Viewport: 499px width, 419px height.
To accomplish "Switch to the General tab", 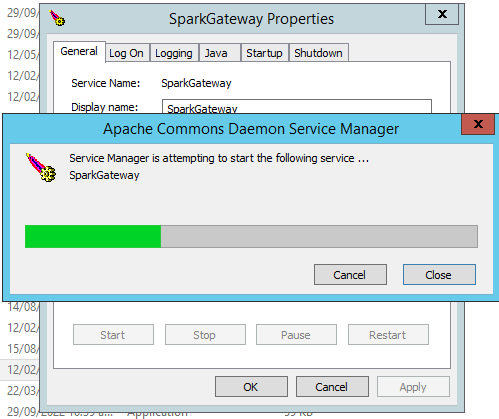I will point(79,51).
